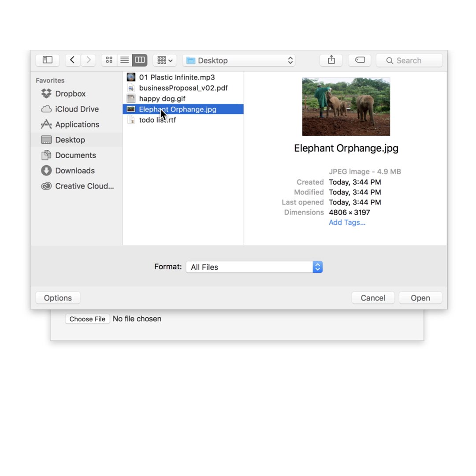This screenshot has height=476, width=476.
Task: Open Applications in the sidebar
Action: [x=77, y=124]
